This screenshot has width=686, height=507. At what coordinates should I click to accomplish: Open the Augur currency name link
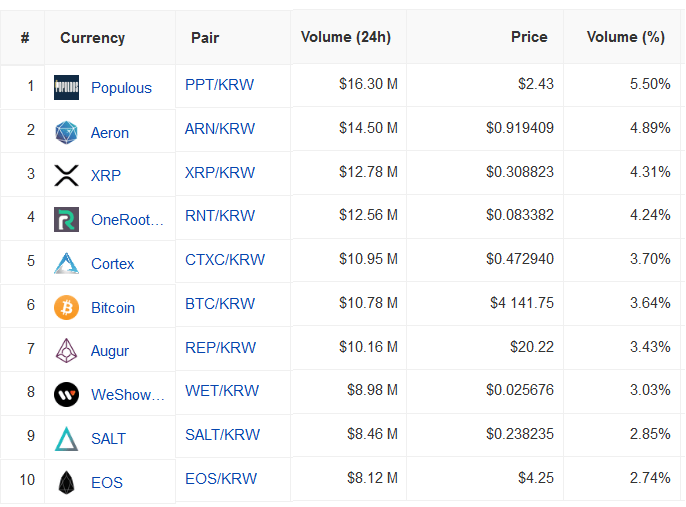(x=110, y=351)
